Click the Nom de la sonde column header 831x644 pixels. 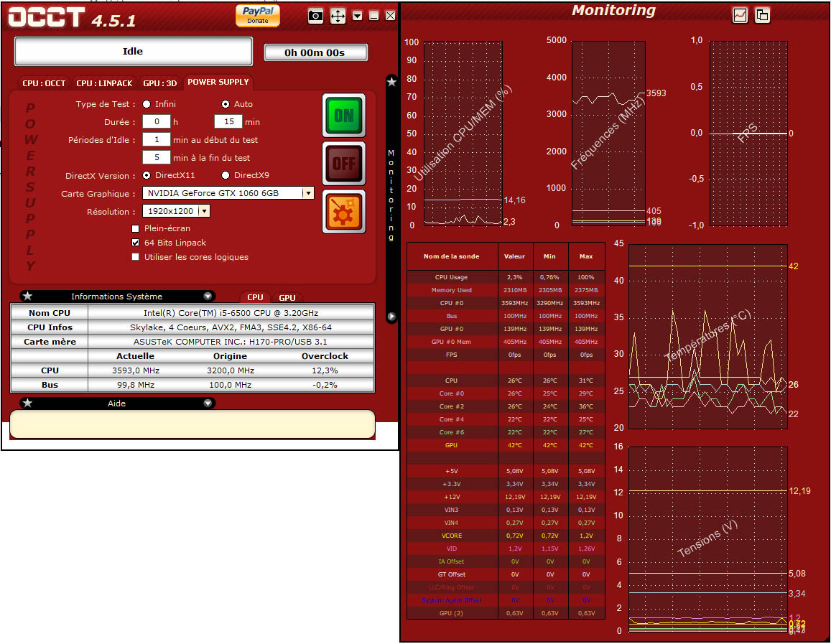pos(452,256)
